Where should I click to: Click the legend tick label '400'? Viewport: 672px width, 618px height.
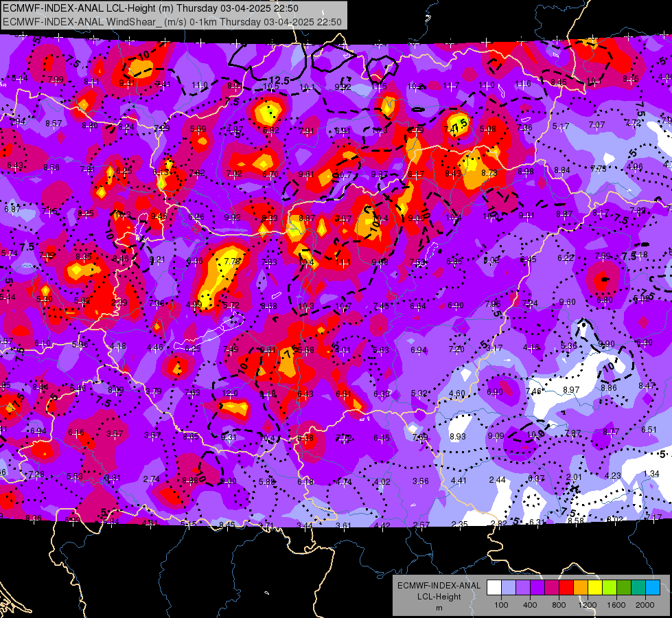tap(530, 605)
